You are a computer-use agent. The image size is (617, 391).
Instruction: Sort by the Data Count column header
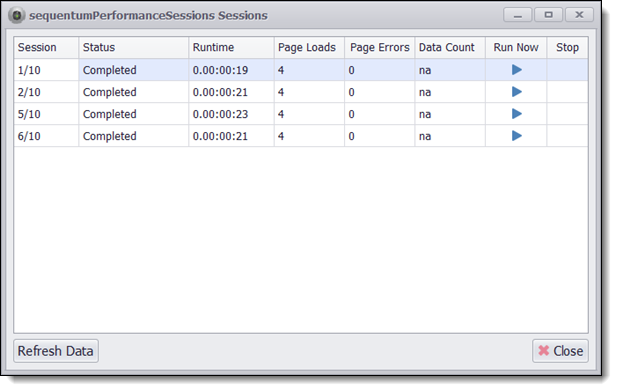coord(450,48)
